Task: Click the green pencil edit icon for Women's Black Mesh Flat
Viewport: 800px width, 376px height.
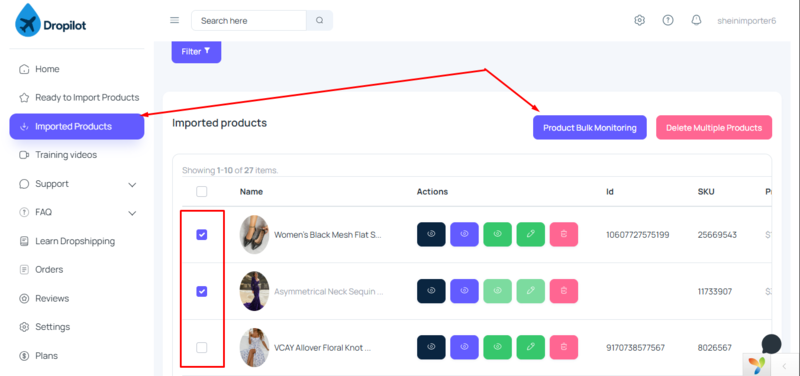Action: (531, 234)
